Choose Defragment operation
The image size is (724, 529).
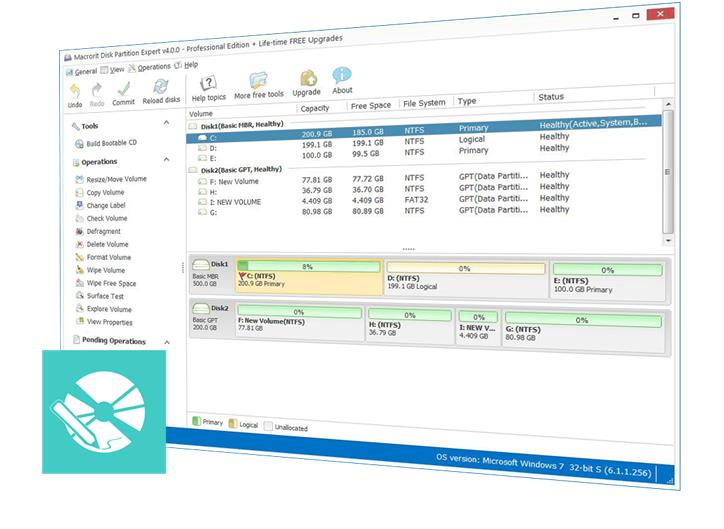(x=98, y=231)
